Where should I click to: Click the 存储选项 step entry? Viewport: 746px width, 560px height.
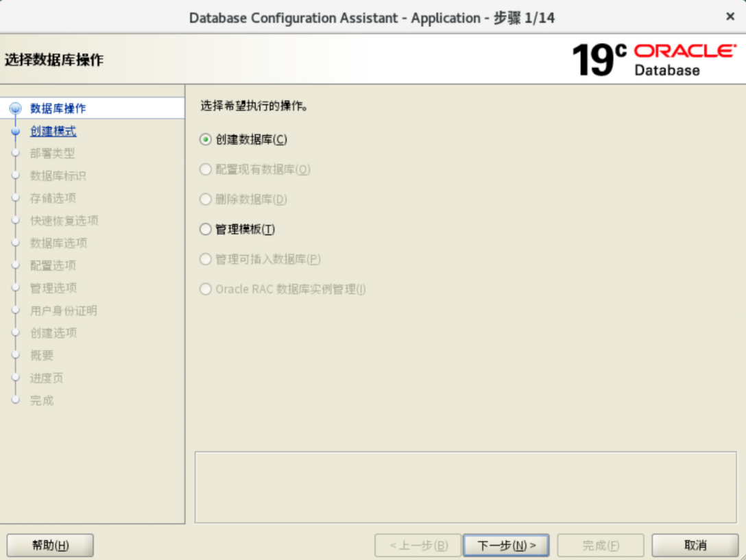tap(53, 198)
